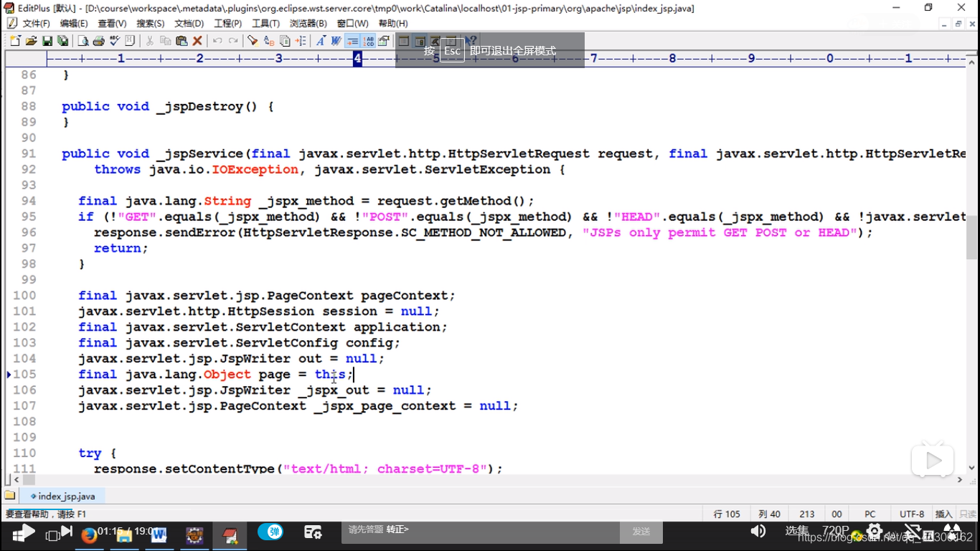Image resolution: width=980 pixels, height=551 pixels.
Task: Open the 工具(T) menu
Action: pyautogui.click(x=266, y=24)
